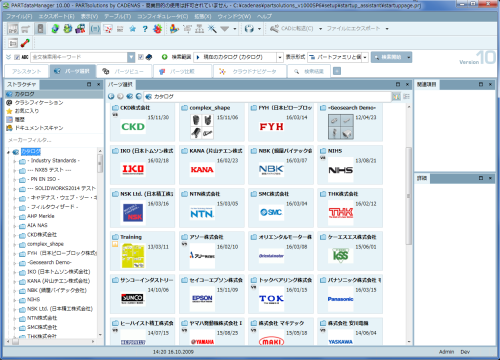Click the gray down-triangle filter icon
500x360 pixels.
225,29
